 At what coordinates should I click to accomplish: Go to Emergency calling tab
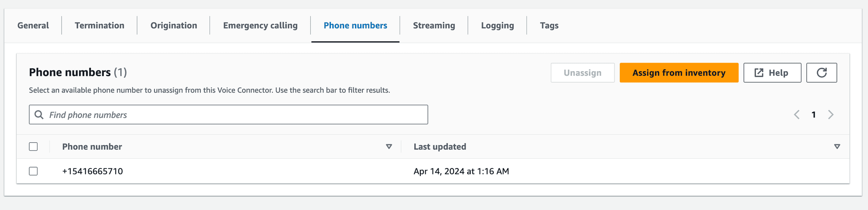coord(260,25)
